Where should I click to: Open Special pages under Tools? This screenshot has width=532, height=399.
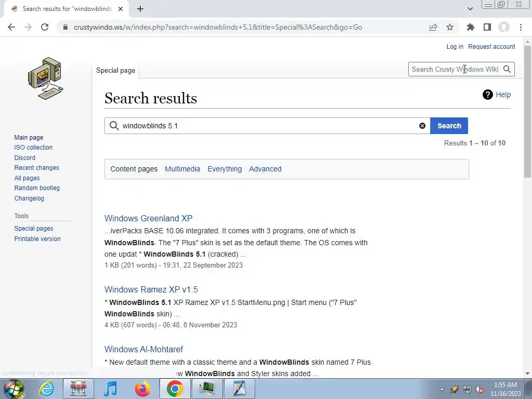(x=34, y=229)
